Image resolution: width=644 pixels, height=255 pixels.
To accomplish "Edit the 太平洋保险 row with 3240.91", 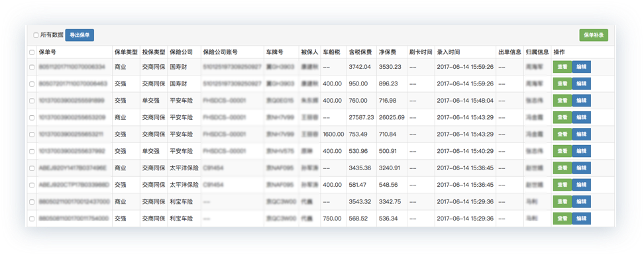I will coord(581,168).
